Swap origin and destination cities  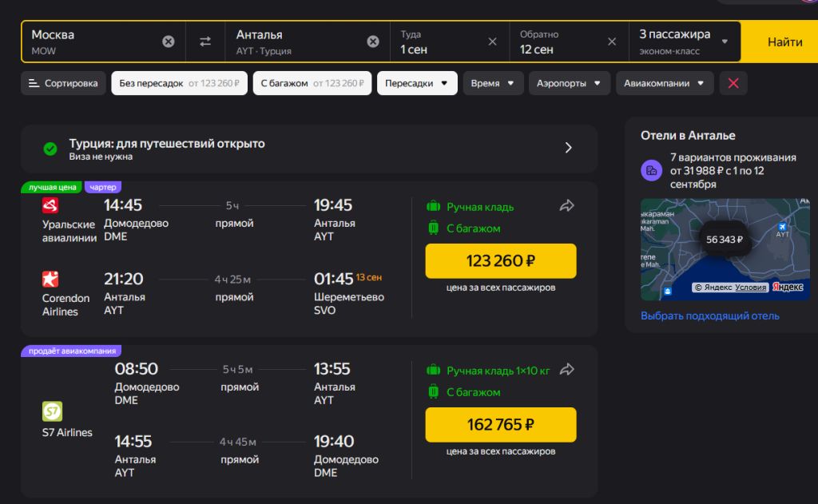tap(205, 42)
